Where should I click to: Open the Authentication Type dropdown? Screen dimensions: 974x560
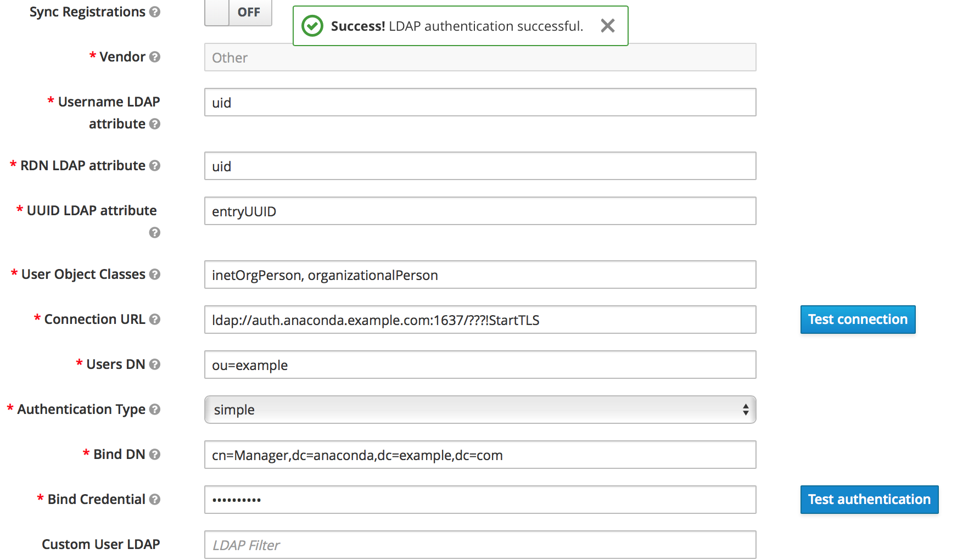[x=480, y=410]
